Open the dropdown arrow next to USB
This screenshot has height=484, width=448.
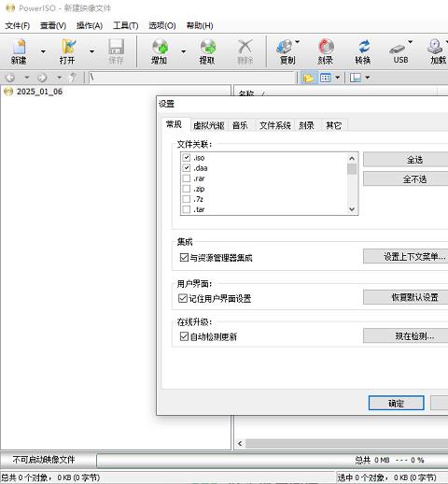pyautogui.click(x=411, y=42)
